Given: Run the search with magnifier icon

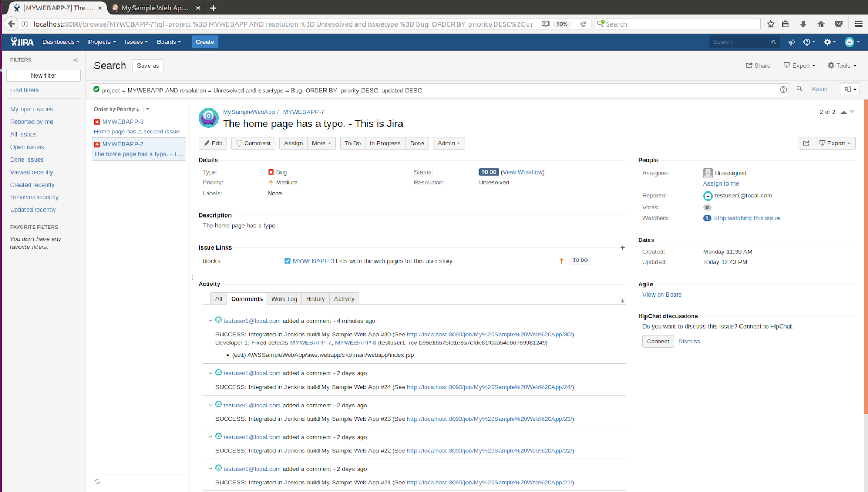Looking at the screenshot, I should [x=799, y=89].
